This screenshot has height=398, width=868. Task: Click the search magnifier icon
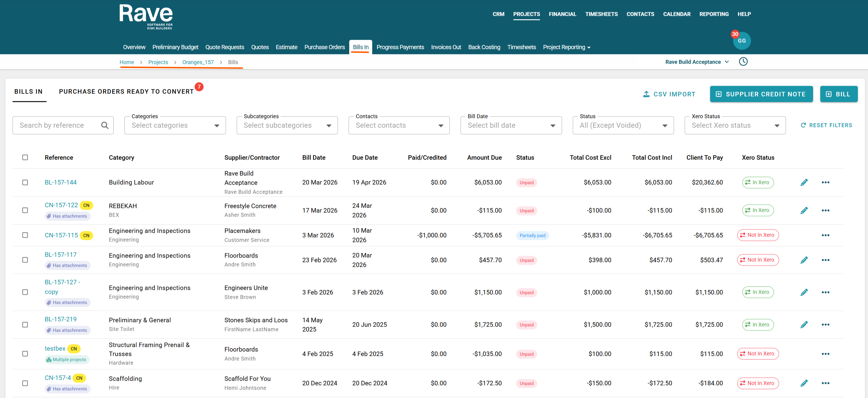pos(105,125)
